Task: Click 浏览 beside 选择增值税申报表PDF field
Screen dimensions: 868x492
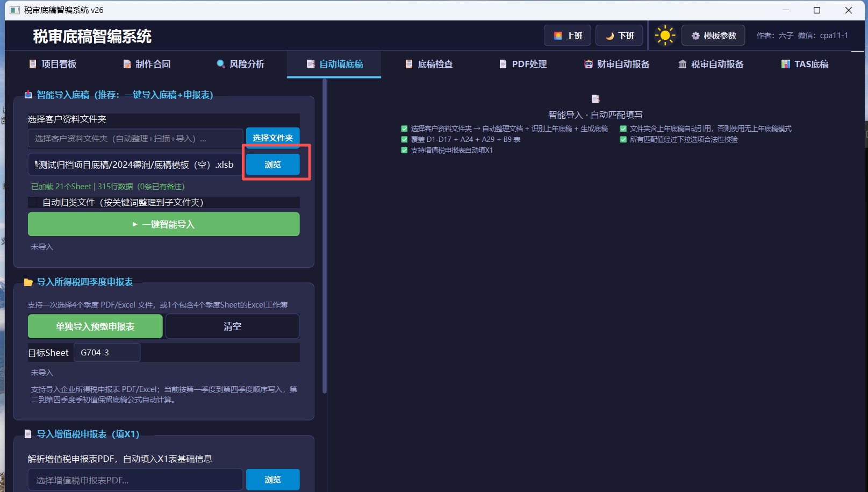Action: click(272, 480)
